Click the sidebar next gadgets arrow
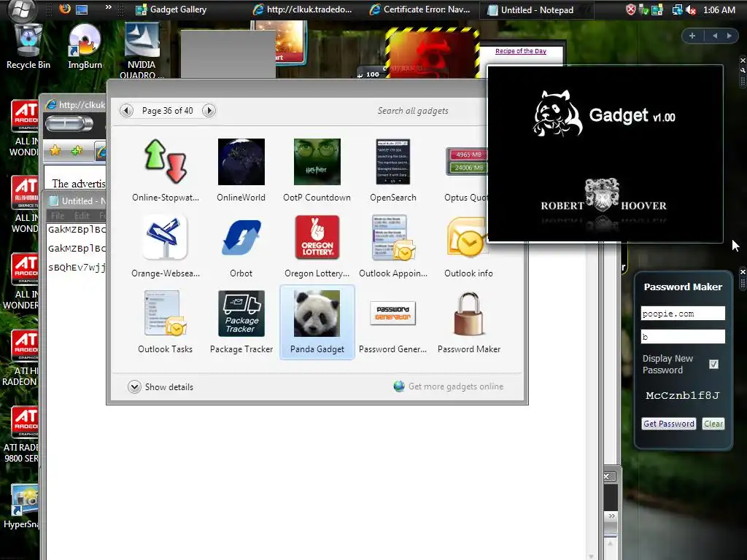The width and height of the screenshot is (747, 560). [729, 36]
